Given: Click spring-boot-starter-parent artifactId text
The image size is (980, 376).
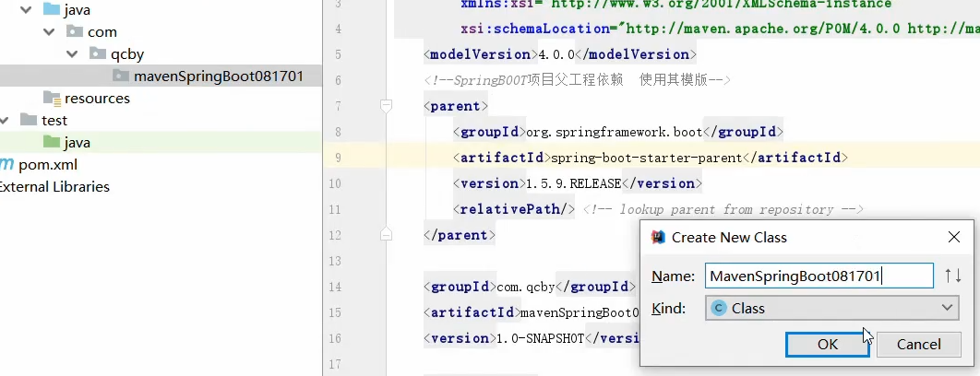Looking at the screenshot, I should click(x=646, y=158).
